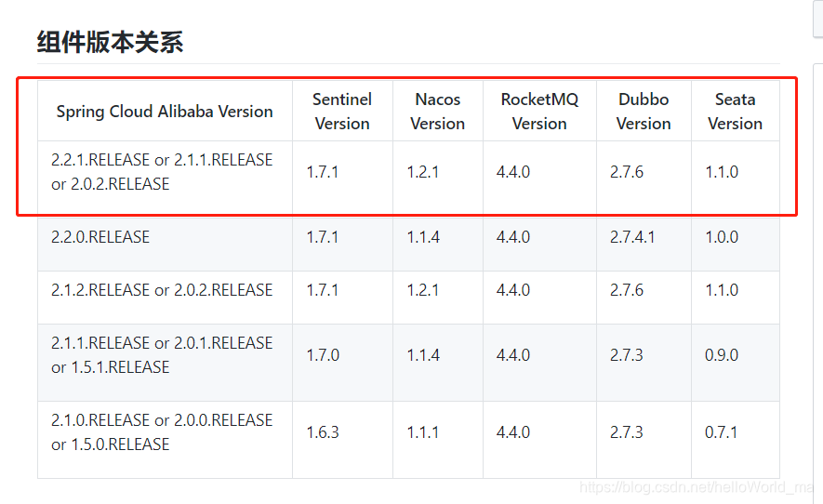The image size is (823, 504).
Task: Select the Nacos version "1.1.1"
Action: click(422, 432)
